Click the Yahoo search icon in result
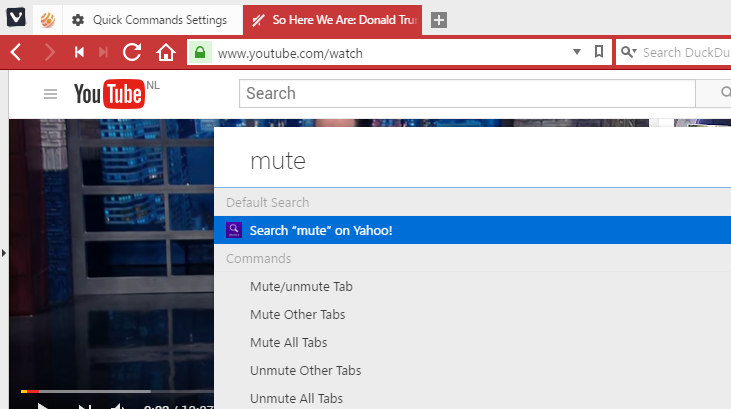The width and height of the screenshot is (731, 409). tap(234, 230)
